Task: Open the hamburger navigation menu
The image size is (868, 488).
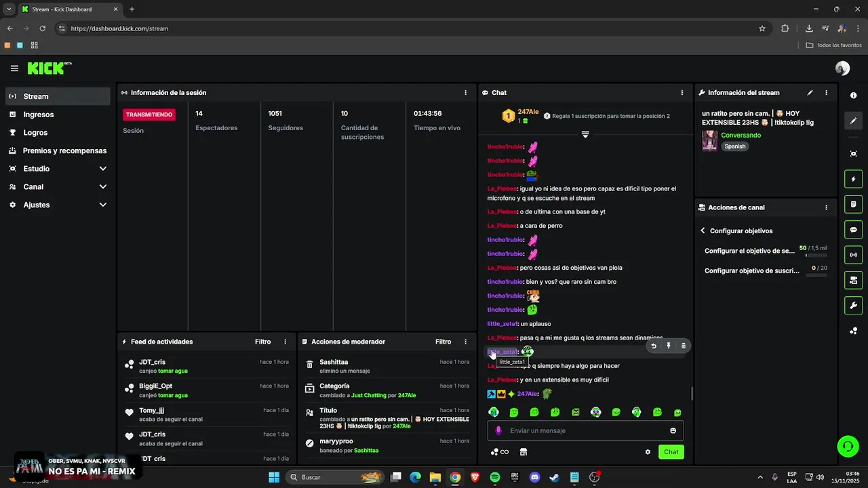Action: point(14,68)
